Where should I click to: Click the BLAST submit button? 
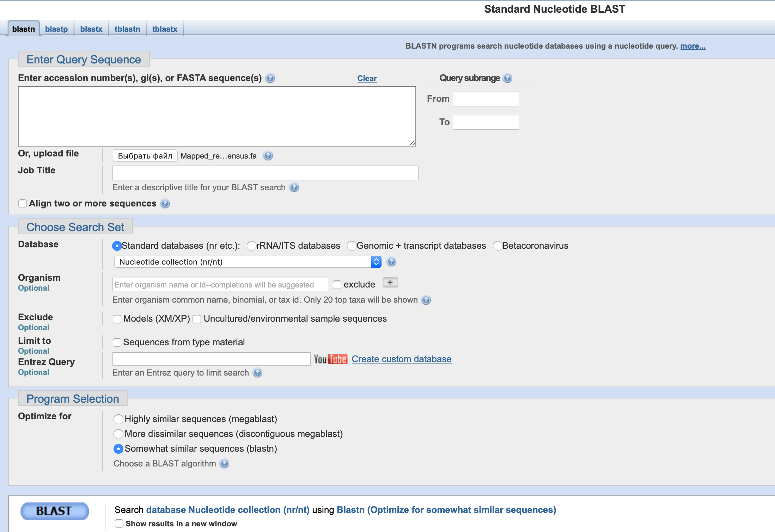[55, 511]
